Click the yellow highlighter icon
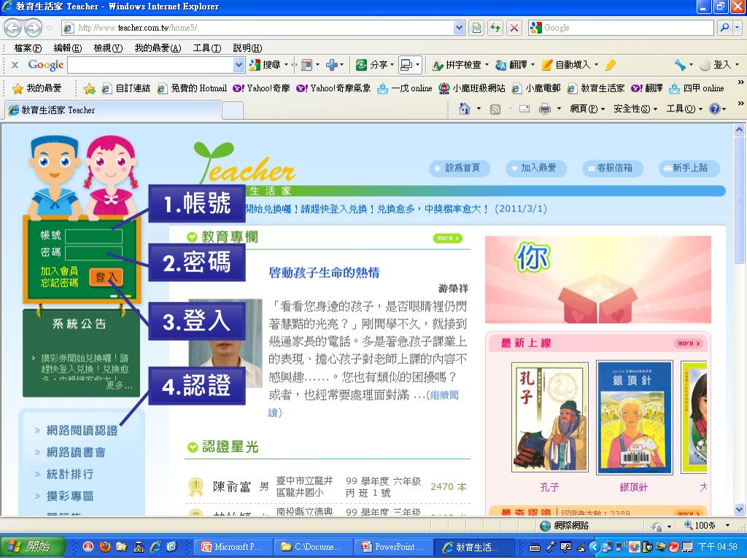747x560 pixels. 611,65
